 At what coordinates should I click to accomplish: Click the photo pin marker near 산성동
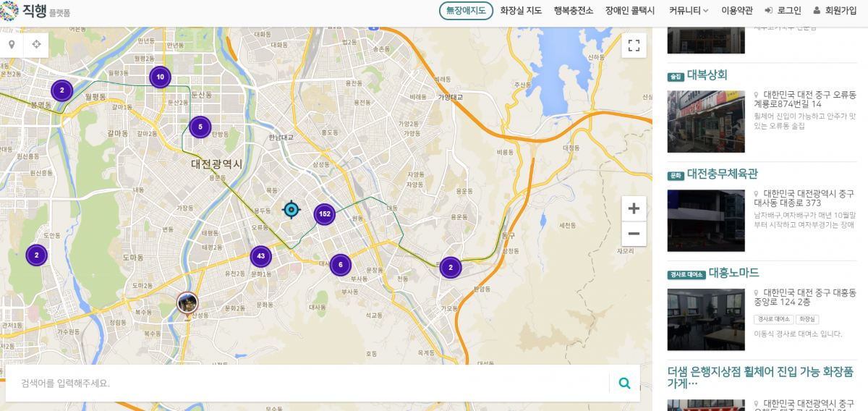(x=187, y=305)
